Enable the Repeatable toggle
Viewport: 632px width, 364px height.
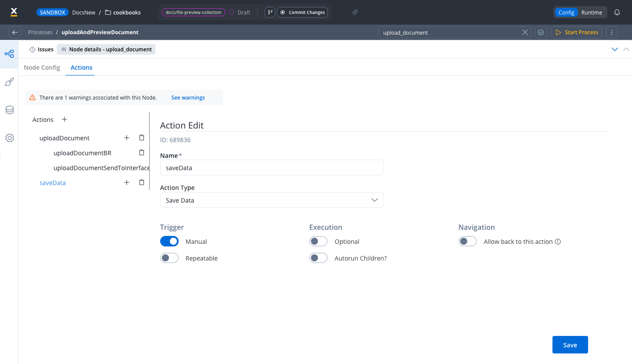(169, 258)
